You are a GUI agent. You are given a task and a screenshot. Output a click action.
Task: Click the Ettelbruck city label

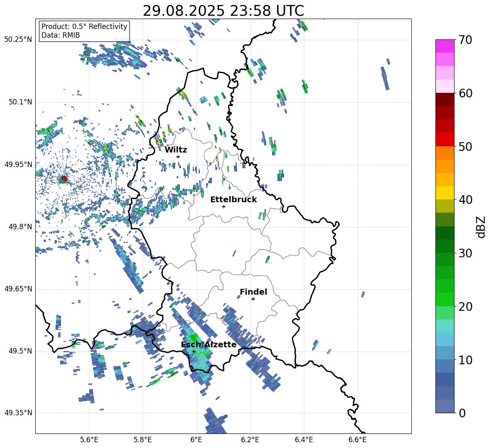coord(233,200)
